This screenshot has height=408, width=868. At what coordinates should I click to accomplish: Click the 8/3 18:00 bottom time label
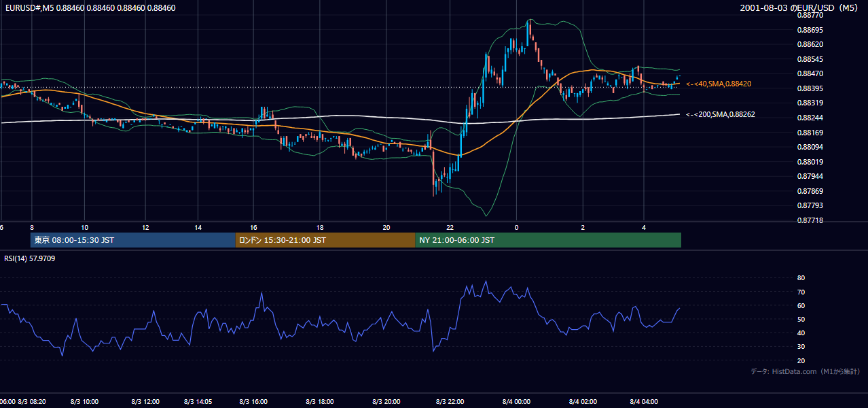[320, 402]
